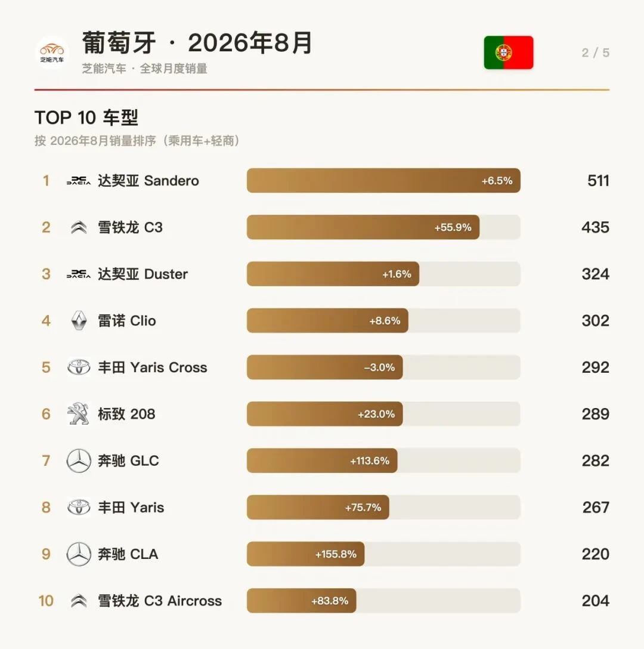The image size is (644, 649).
Task: Click the Citroën logo beside 雪铁龙 C3
Action: [79, 227]
